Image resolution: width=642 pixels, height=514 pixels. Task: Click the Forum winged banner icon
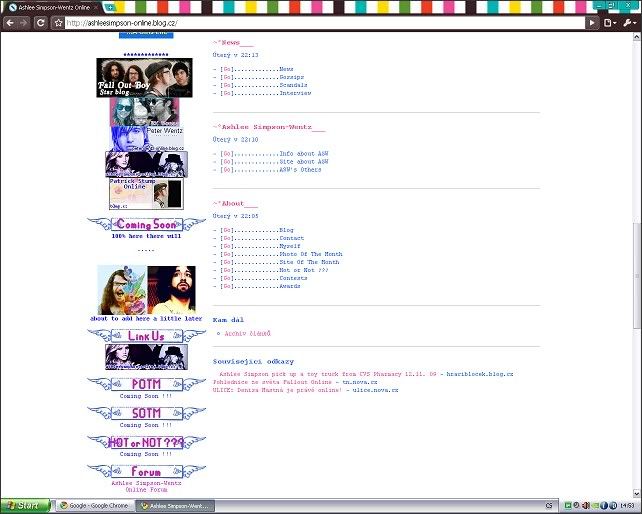click(146, 472)
